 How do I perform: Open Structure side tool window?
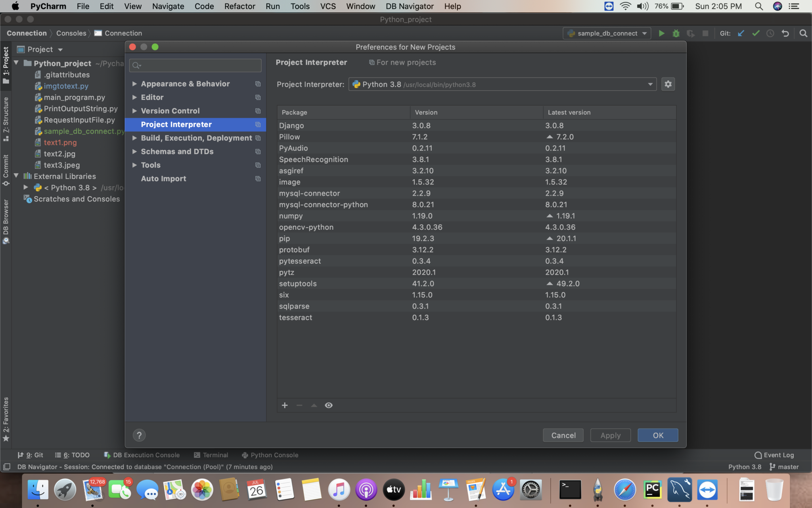(6, 119)
